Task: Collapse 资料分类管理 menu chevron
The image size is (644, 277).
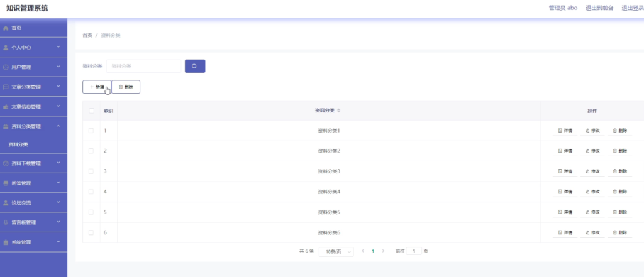Action: [58, 126]
